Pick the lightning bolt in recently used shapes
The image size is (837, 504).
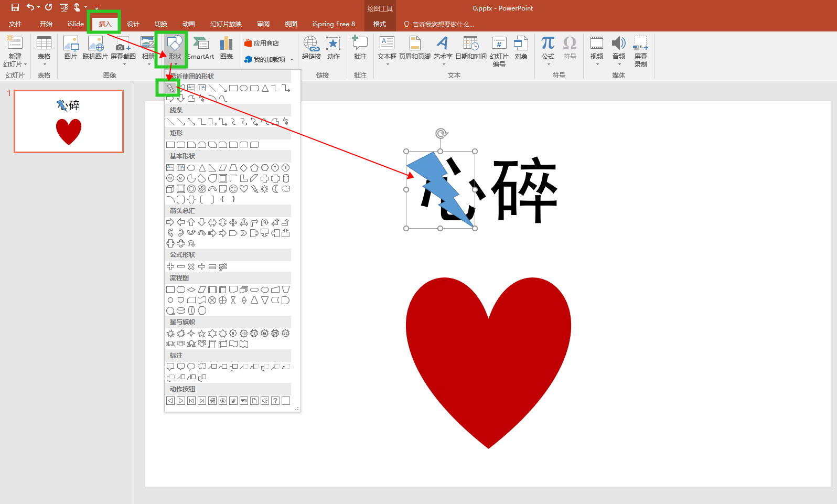pyautogui.click(x=170, y=88)
